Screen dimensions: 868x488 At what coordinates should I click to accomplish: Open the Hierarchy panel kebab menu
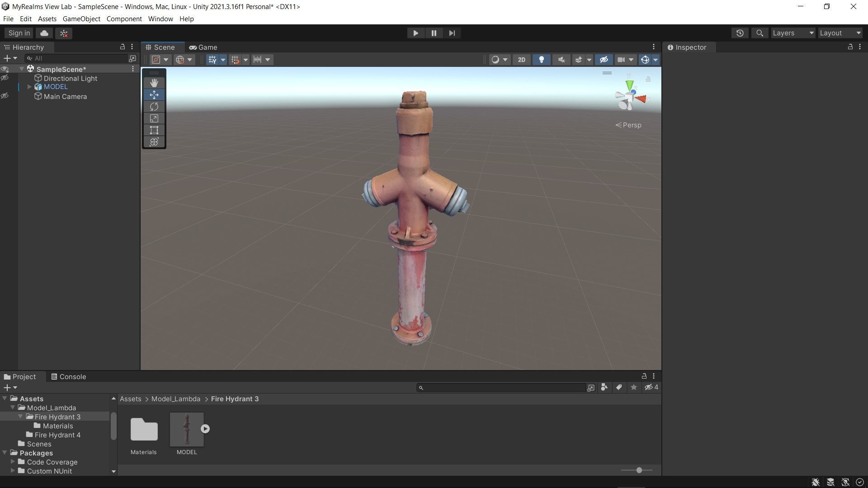click(132, 47)
